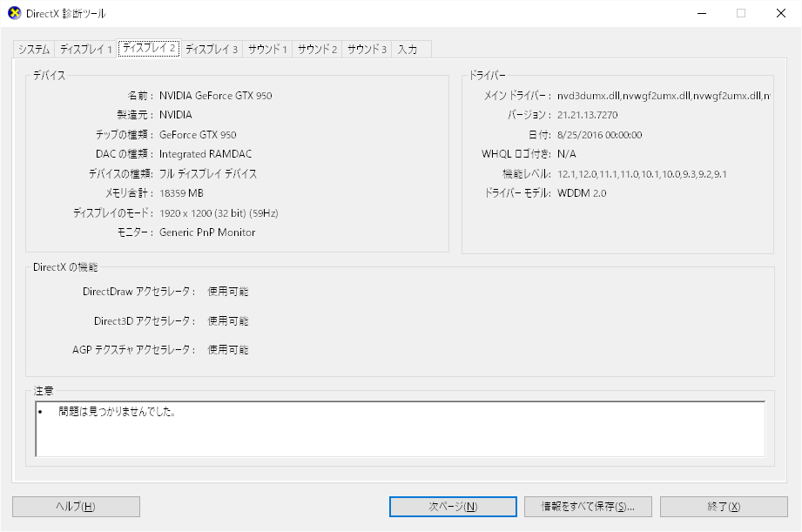Click the main driver nvd3dumx.dll value
This screenshot has height=532, width=802.
point(664,96)
